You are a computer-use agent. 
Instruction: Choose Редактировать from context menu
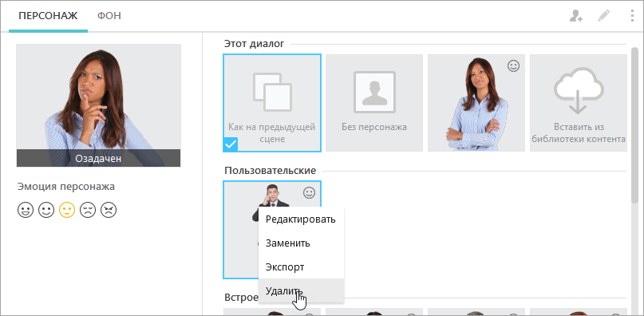point(301,219)
